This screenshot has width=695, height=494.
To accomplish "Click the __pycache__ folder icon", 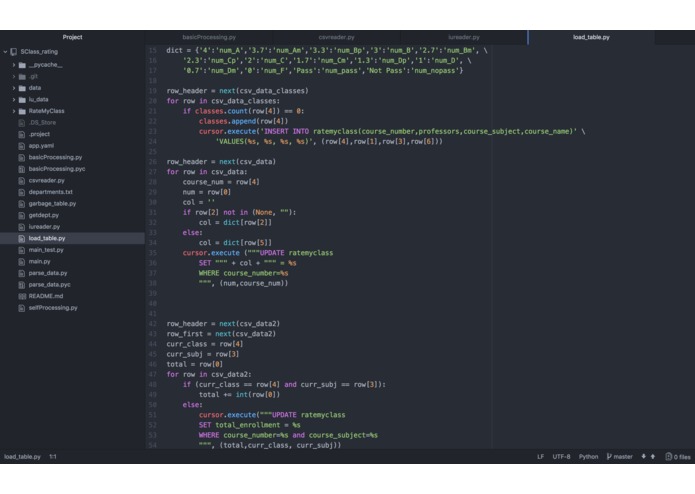I will click(x=22, y=65).
